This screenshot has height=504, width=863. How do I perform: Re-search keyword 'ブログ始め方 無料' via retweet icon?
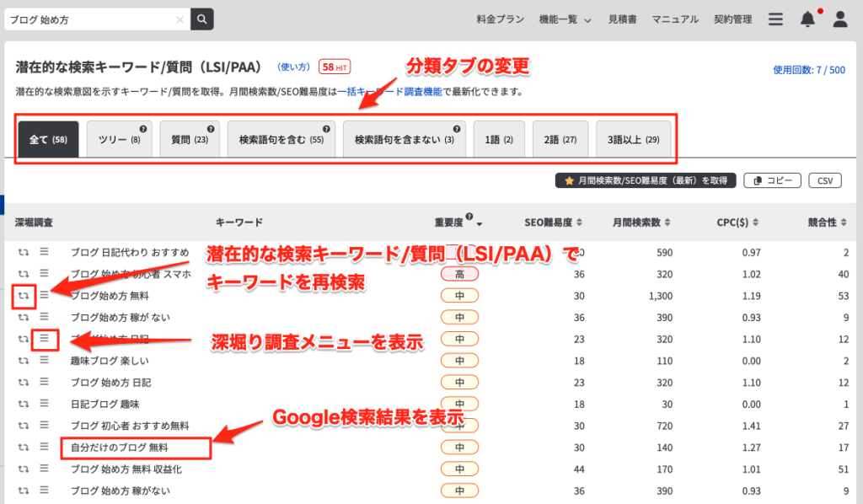click(x=24, y=296)
